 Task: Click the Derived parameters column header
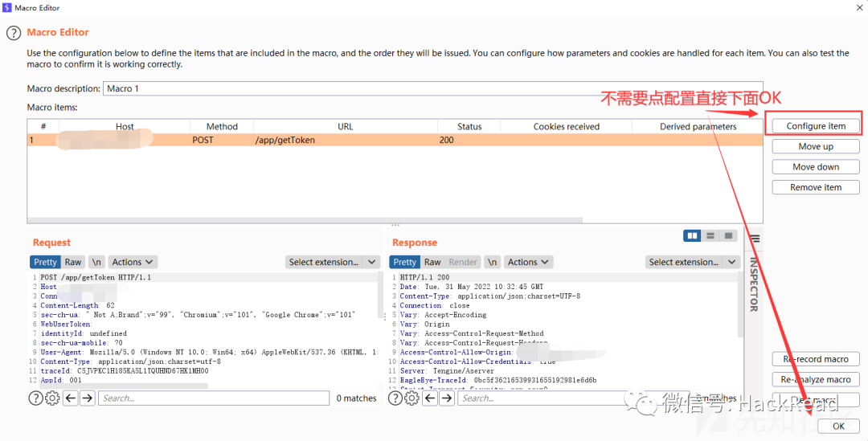coord(698,127)
